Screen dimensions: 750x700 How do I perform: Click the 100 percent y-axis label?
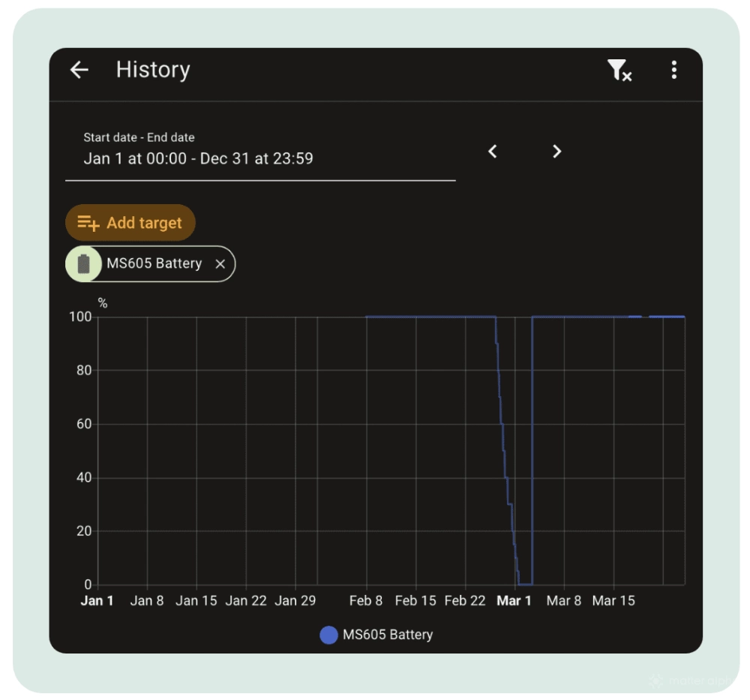click(x=81, y=317)
